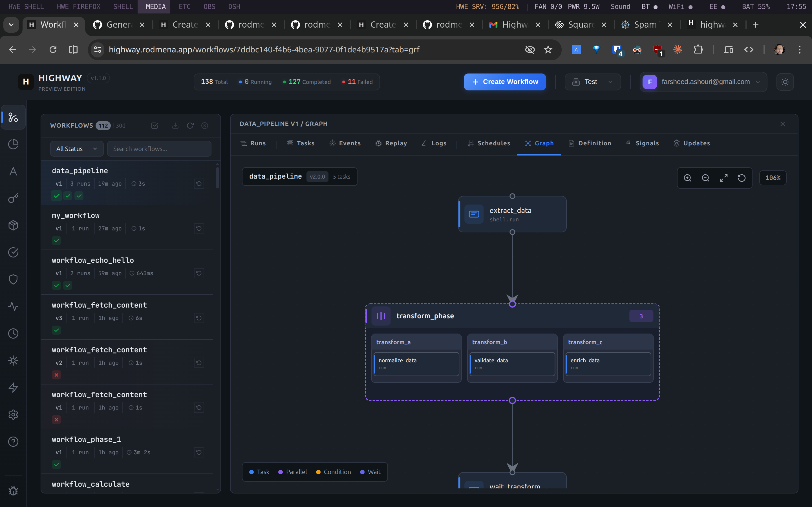
Task: Click the download workflows icon
Action: tap(175, 125)
